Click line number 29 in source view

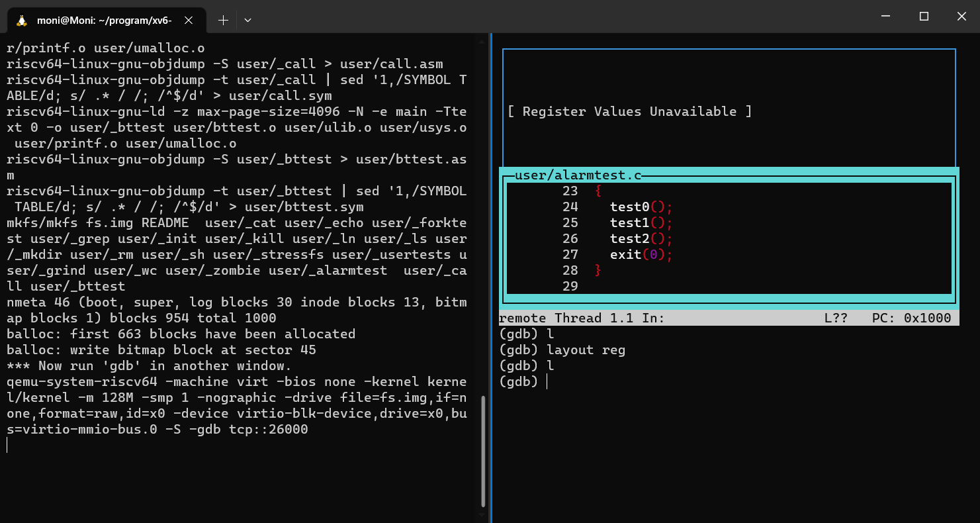pyautogui.click(x=570, y=287)
